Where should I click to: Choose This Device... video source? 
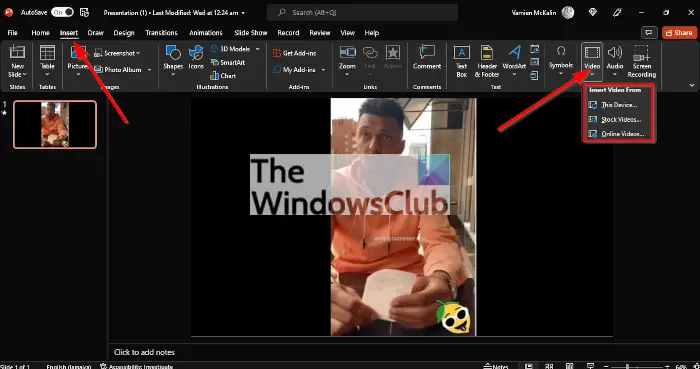[618, 105]
